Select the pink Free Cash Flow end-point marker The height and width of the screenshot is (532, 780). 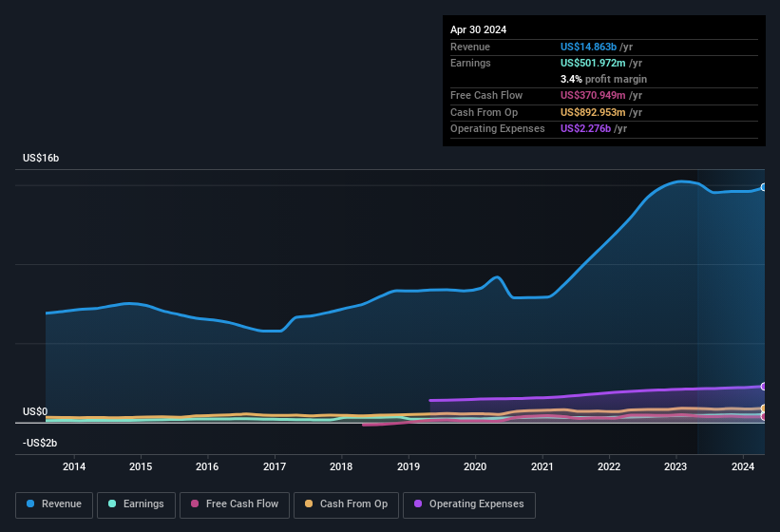(x=763, y=416)
